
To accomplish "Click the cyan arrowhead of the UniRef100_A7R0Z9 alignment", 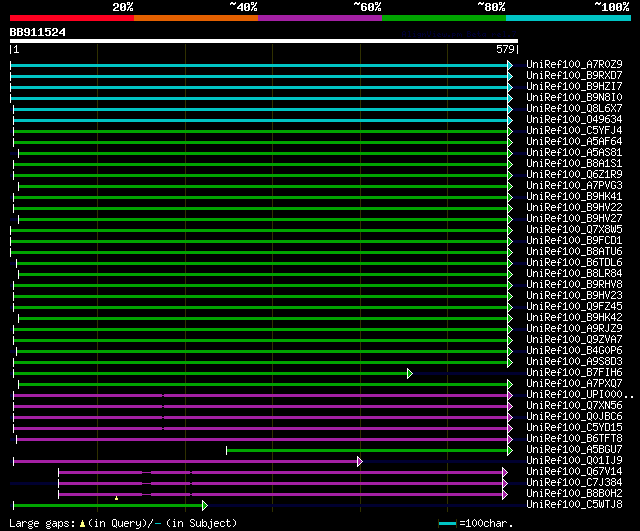I will (x=510, y=65).
